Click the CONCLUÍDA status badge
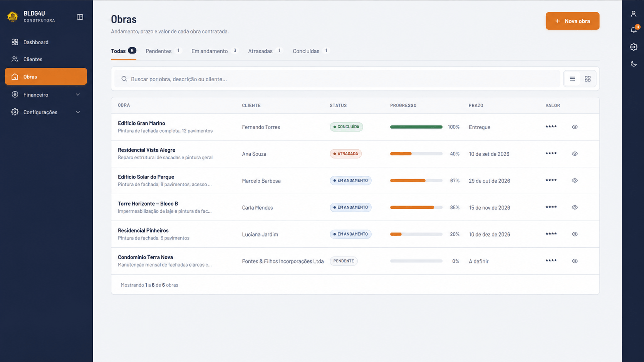Image resolution: width=644 pixels, height=362 pixels. tap(346, 127)
